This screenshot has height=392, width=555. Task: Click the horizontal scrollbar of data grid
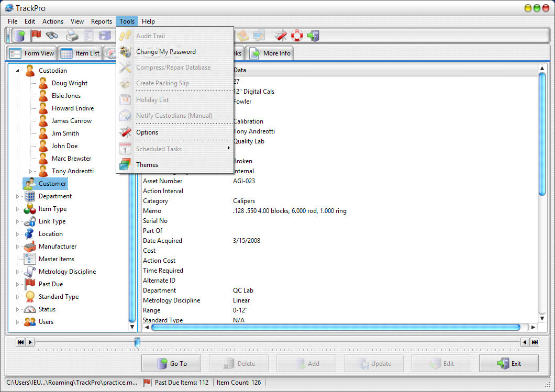click(x=336, y=327)
